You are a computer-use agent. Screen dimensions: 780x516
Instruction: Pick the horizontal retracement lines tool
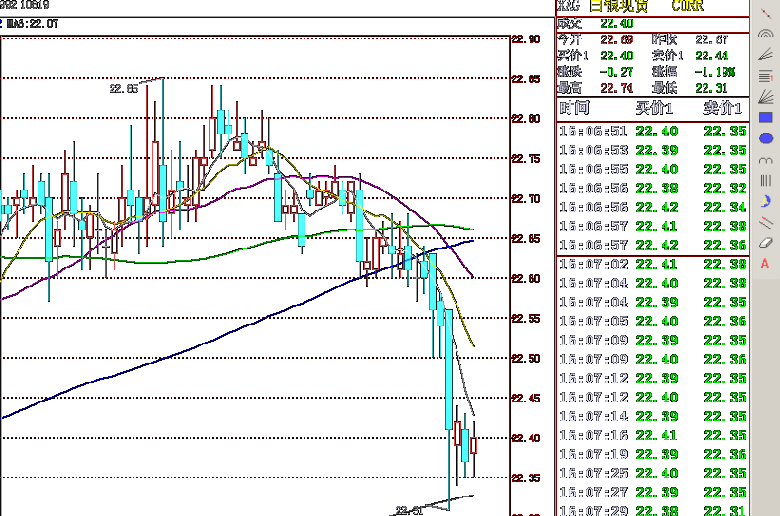pyautogui.click(x=766, y=76)
